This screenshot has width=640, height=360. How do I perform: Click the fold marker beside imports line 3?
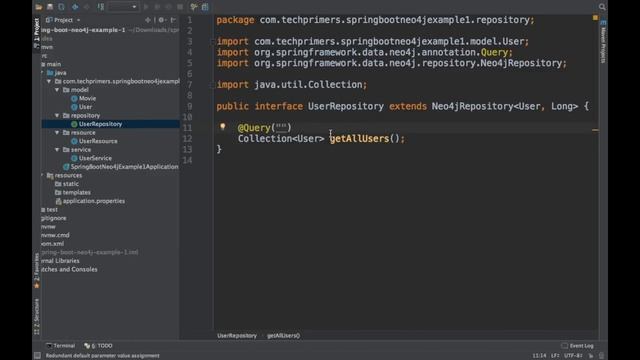coord(212,42)
